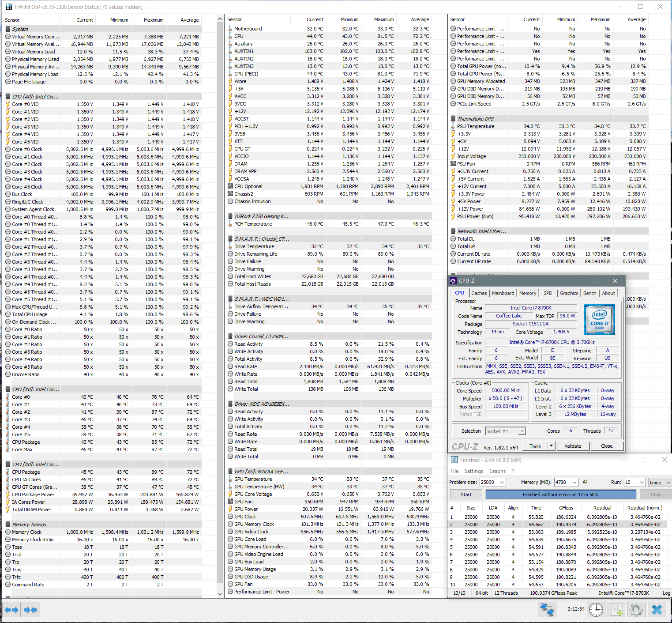Click the thermometer icon beside Motherboard
The image size is (672, 623).
(230, 29)
